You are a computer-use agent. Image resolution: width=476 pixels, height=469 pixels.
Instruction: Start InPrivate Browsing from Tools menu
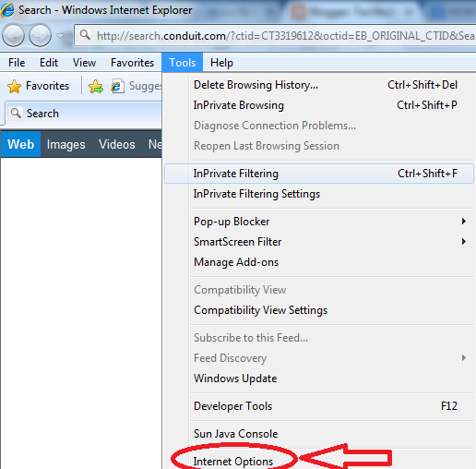319,105
